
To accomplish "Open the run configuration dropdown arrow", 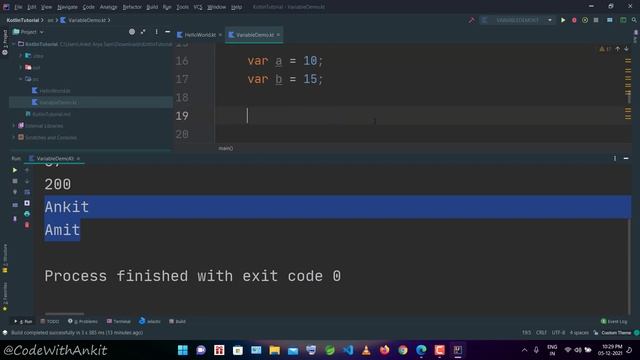I will point(550,20).
